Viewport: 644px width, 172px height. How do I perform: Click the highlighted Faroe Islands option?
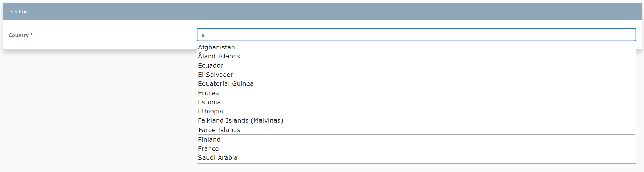[x=219, y=130]
